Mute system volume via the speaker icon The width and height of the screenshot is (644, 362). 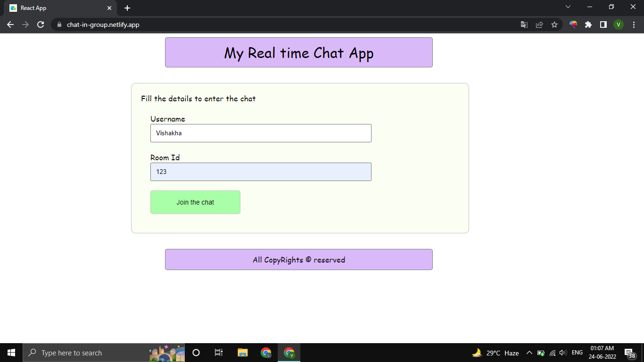(x=563, y=352)
